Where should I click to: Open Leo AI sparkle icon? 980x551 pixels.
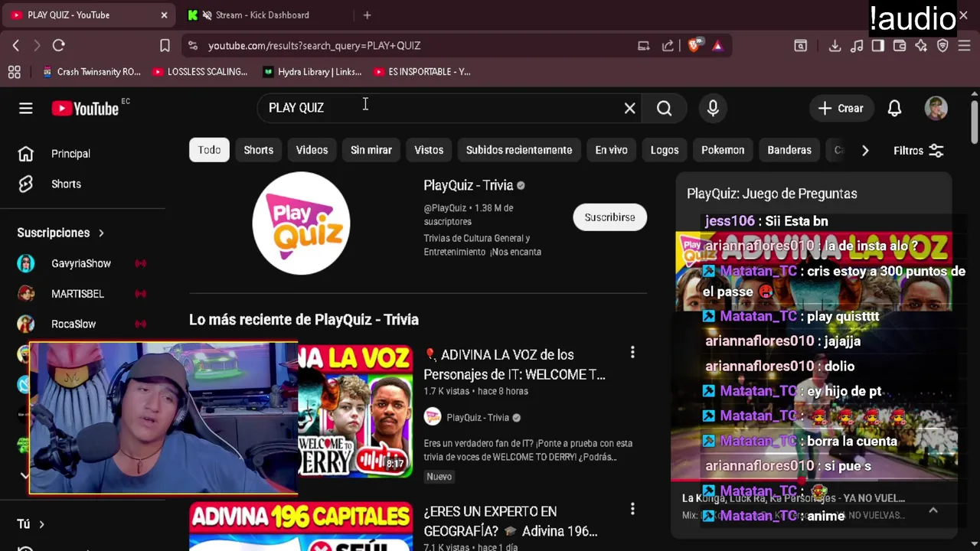pyautogui.click(x=921, y=46)
